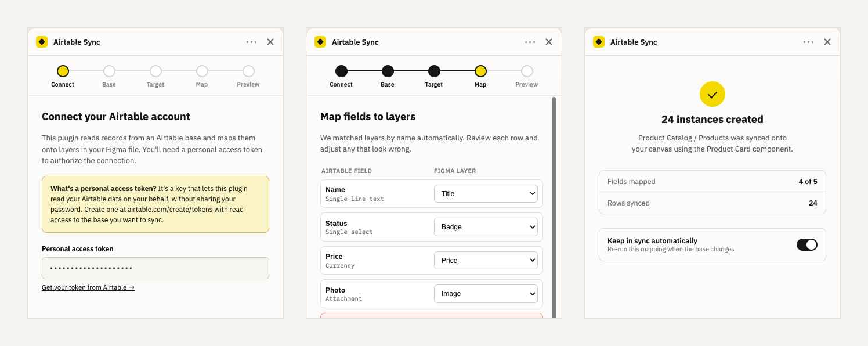Viewport: 868px width, 346px height.
Task: Open three-dot menu in instances created panel
Action: click(808, 42)
